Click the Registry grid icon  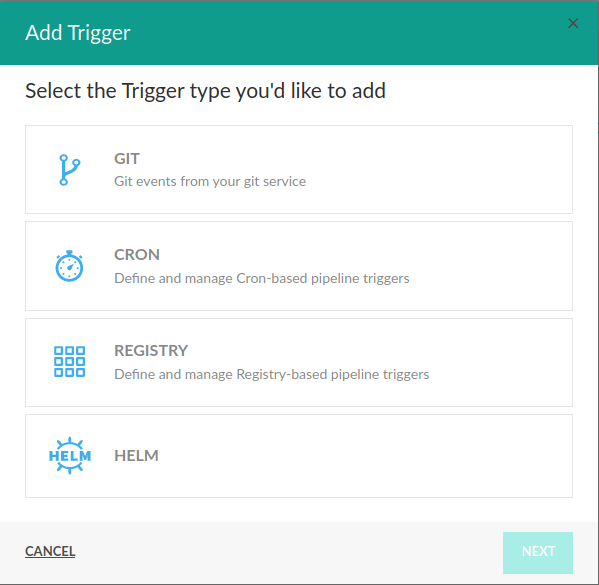coord(70,361)
